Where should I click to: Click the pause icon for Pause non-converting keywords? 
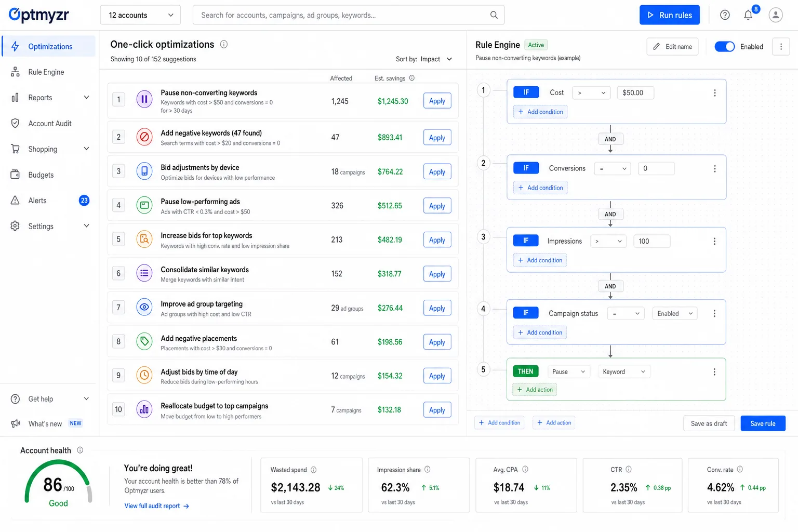click(x=144, y=99)
